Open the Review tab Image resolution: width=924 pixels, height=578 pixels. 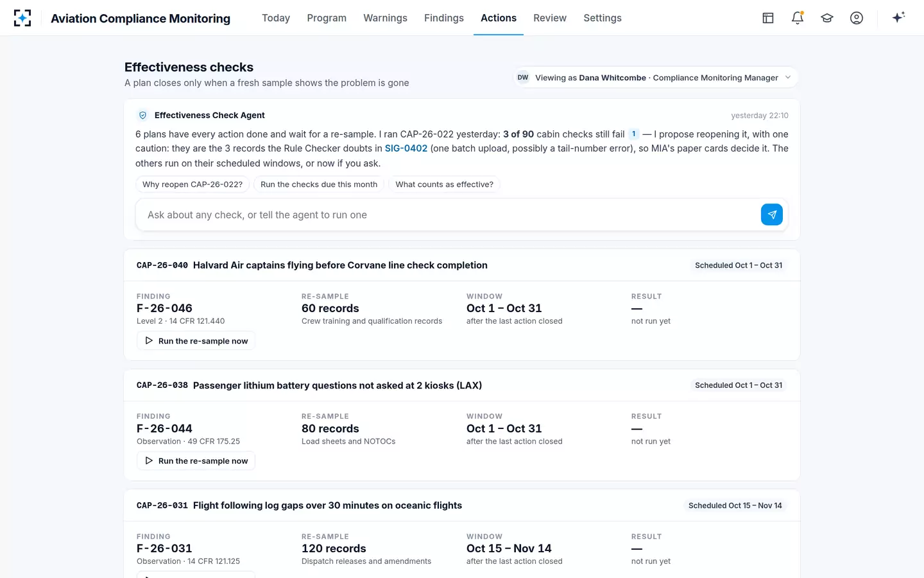[x=550, y=18]
